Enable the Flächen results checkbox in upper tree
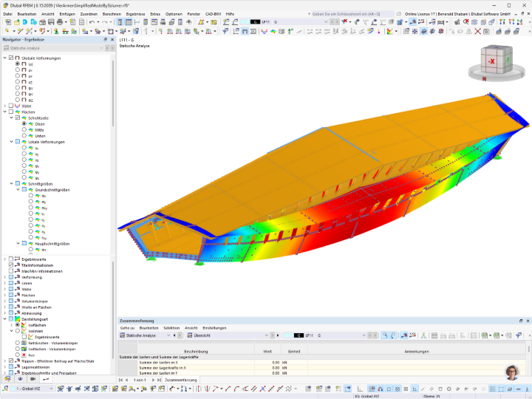Image resolution: width=532 pixels, height=399 pixels. [x=11, y=112]
